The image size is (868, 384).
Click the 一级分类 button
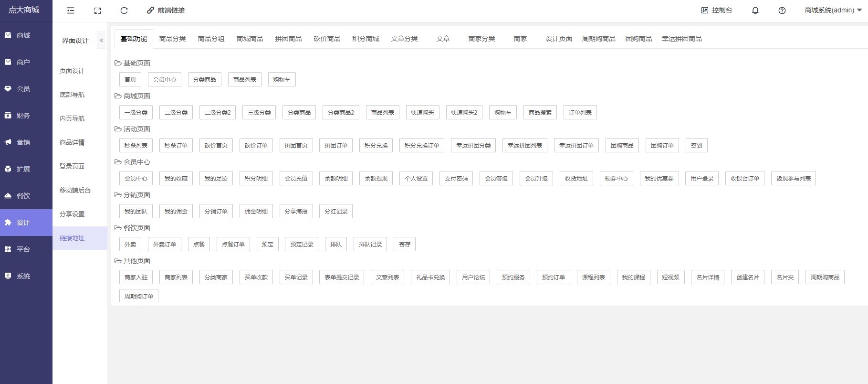click(x=136, y=112)
